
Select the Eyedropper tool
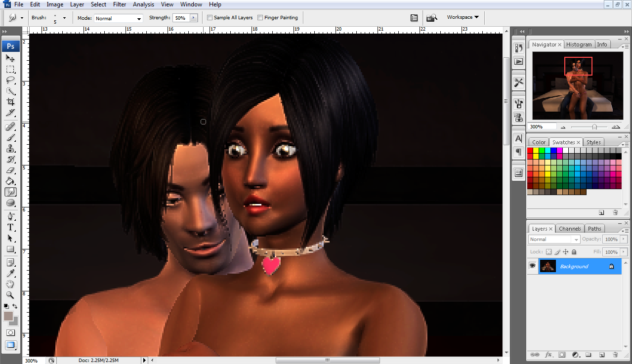point(10,273)
